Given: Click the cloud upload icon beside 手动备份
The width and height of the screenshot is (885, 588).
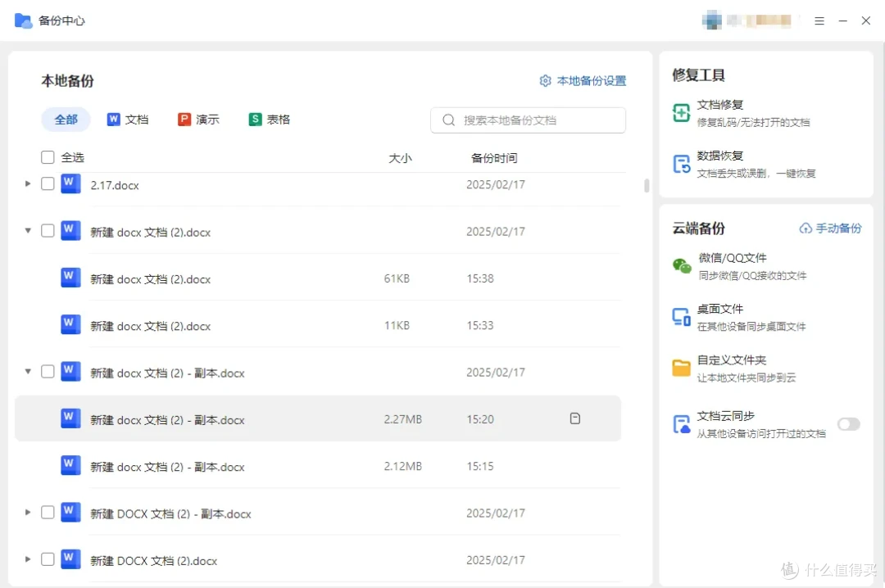Looking at the screenshot, I should [806, 228].
